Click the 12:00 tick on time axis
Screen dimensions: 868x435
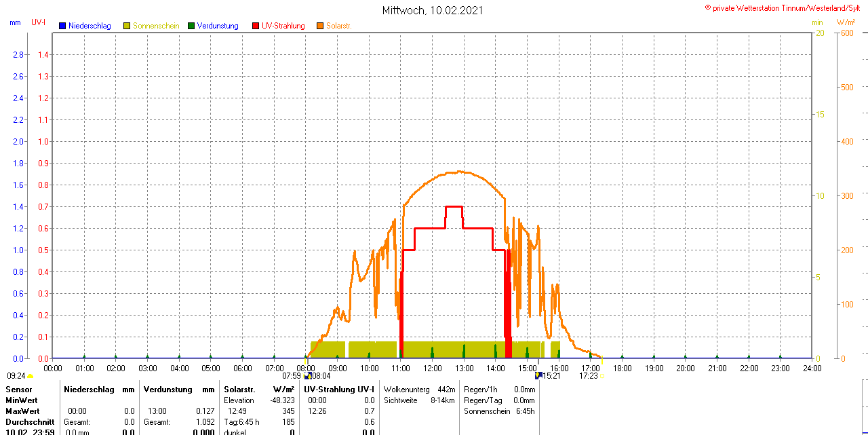click(433, 368)
